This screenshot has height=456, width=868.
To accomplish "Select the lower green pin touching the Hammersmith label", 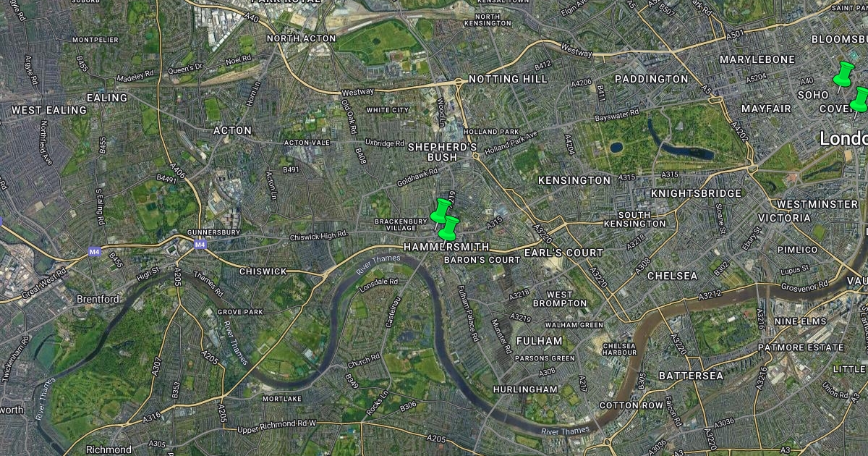I will 448,229.
